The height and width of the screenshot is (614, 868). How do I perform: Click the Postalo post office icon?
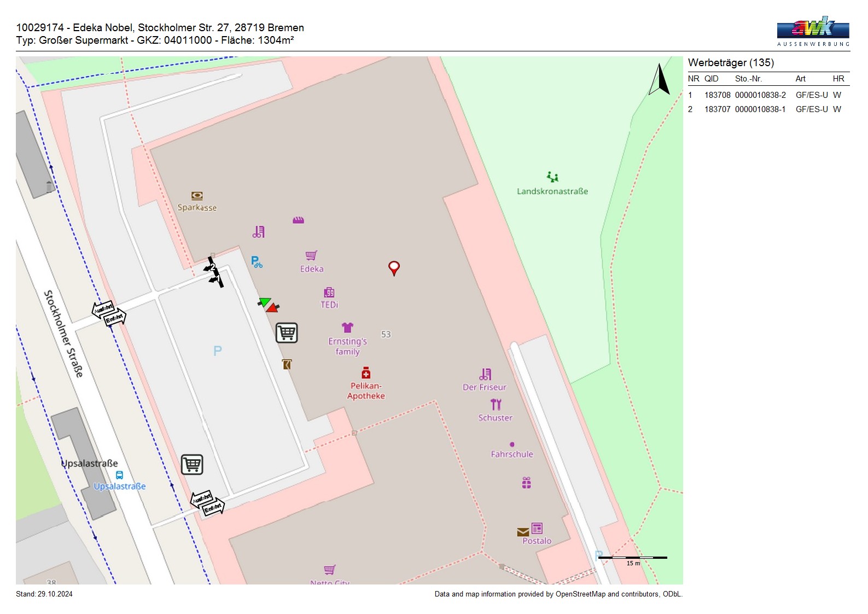tap(537, 529)
